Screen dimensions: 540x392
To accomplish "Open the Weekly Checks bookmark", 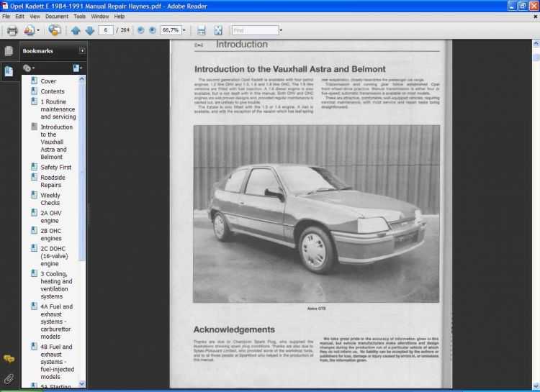I will [50, 199].
